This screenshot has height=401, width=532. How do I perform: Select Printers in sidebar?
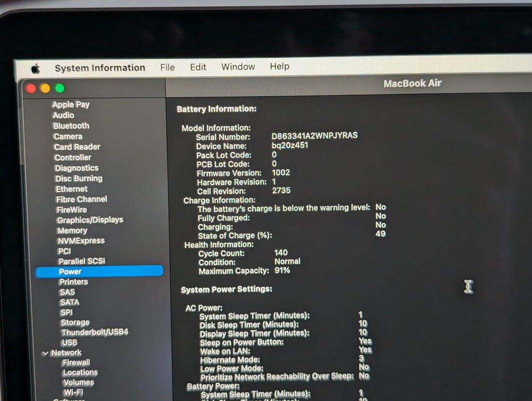click(x=74, y=282)
